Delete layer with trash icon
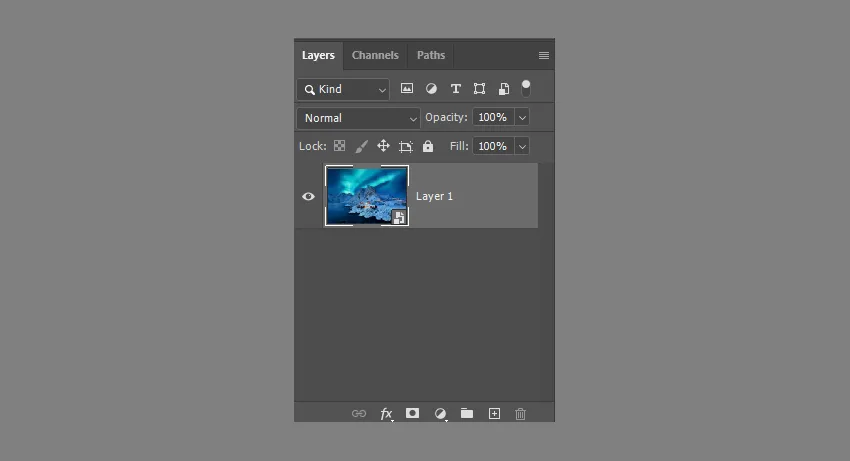This screenshot has width=850, height=461. [520, 414]
